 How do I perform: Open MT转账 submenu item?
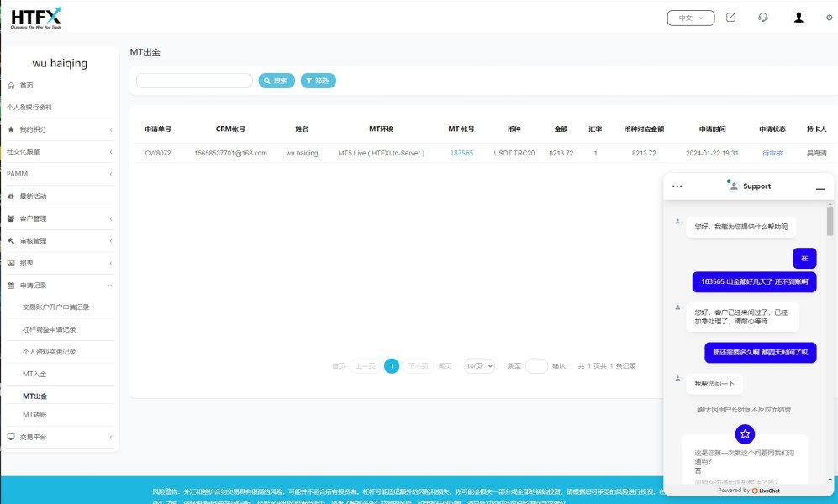[x=34, y=415]
